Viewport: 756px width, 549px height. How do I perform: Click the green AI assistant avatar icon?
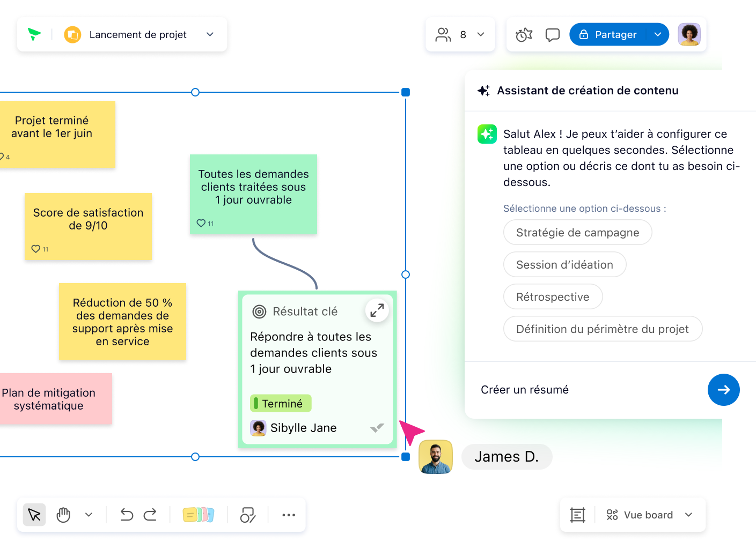tap(487, 134)
